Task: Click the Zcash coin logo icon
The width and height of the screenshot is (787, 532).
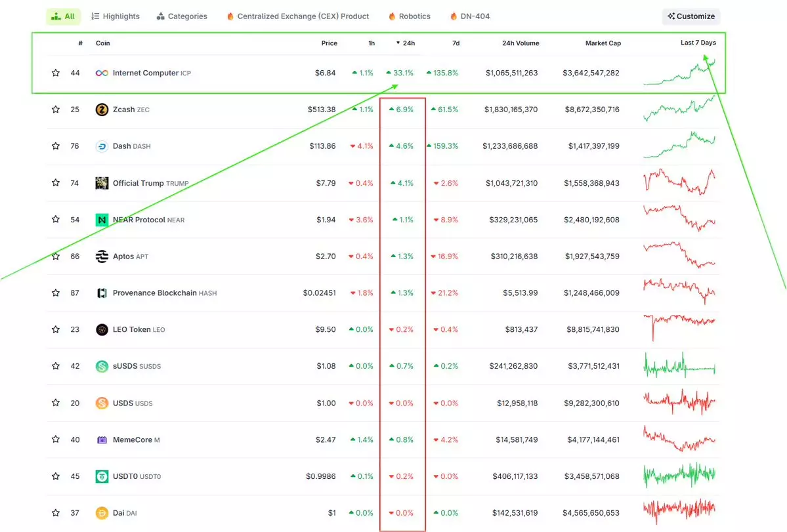Action: (102, 110)
